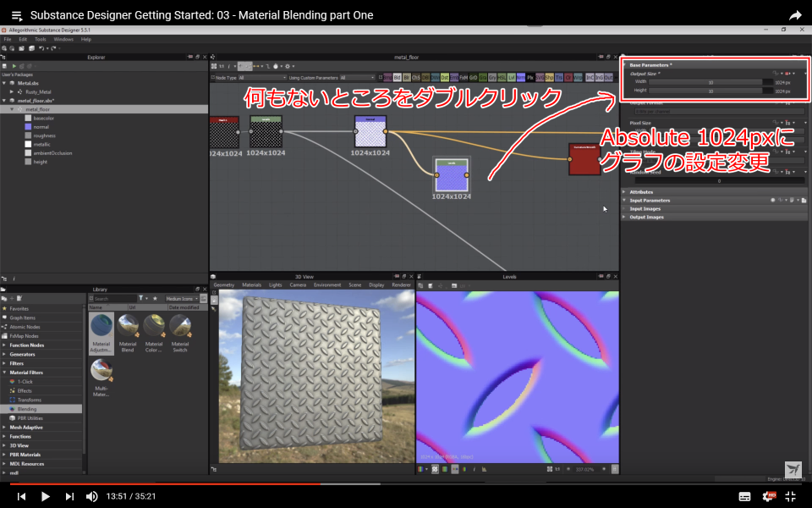The image size is (812, 508).
Task: Add an Output node from the toolbar
Action: click(x=608, y=78)
